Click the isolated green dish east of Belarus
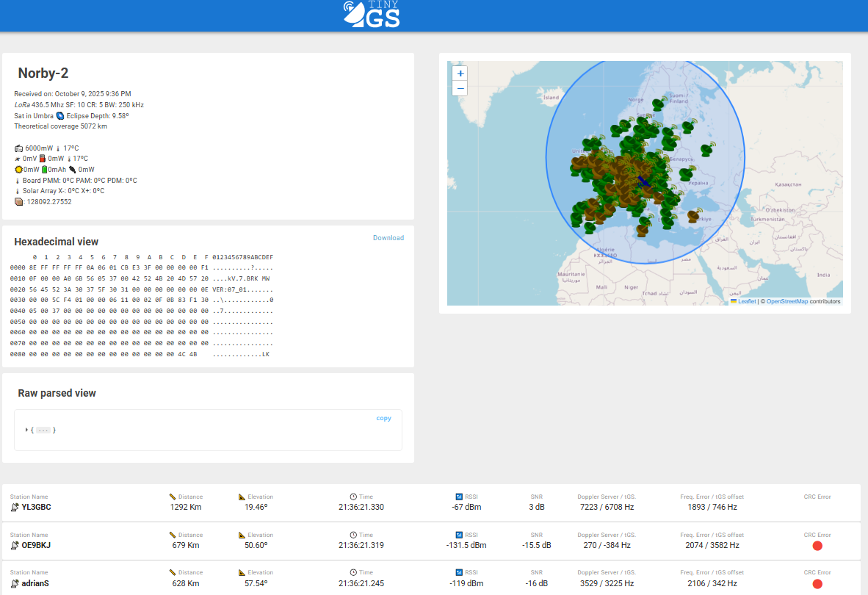Image resolution: width=868 pixels, height=595 pixels. point(706,150)
